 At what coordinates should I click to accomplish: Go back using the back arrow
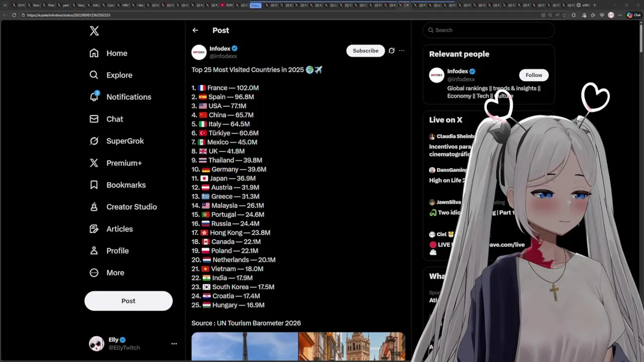tap(195, 30)
